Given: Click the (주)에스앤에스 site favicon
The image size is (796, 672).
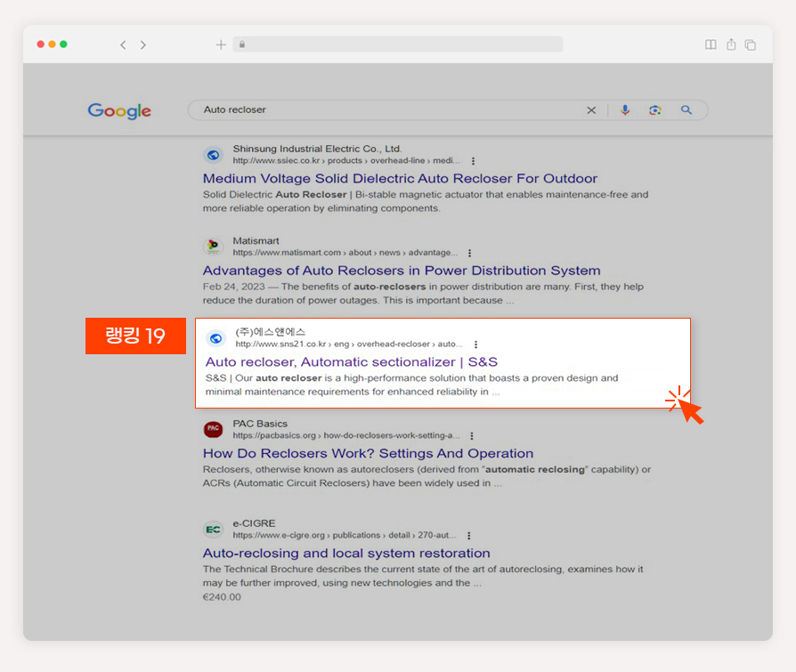Looking at the screenshot, I should 215,338.
